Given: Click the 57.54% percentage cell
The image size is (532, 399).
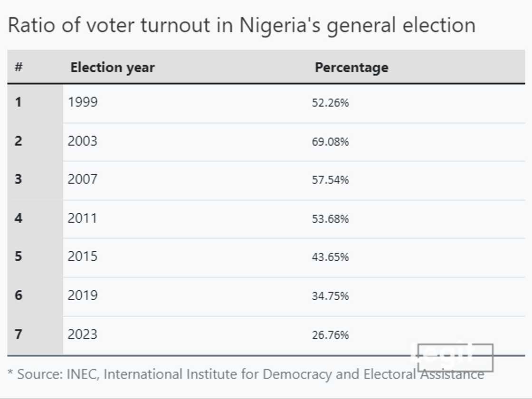Looking at the screenshot, I should 330,180.
